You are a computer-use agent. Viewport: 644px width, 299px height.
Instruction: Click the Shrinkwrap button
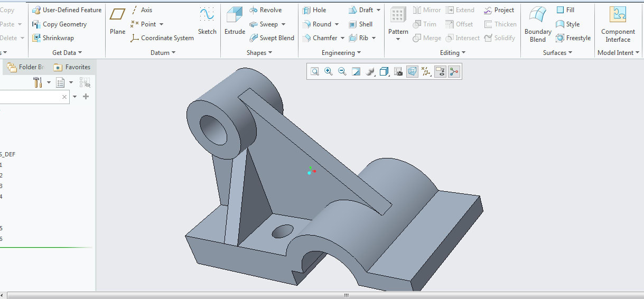pos(53,38)
